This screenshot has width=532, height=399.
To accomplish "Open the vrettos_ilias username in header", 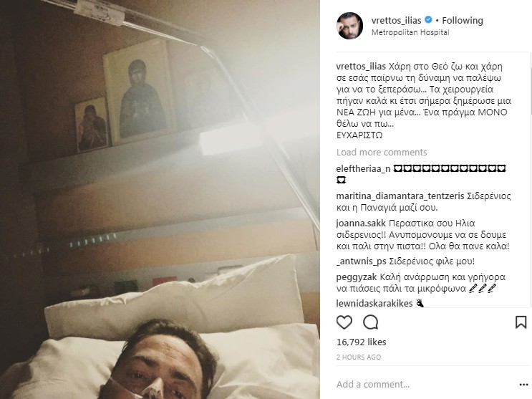I will (x=396, y=20).
